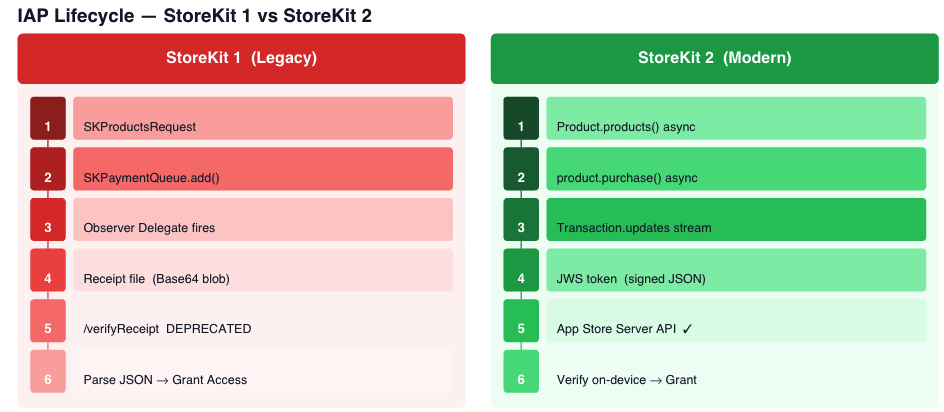
Task: Click the StoreKit 2 (Modern) header
Action: [x=714, y=58]
